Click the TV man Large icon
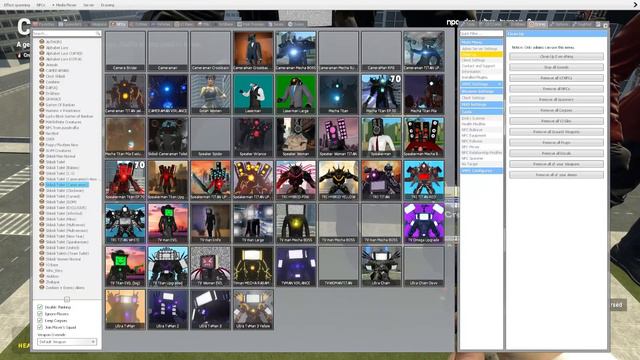Image resolution: width=640 pixels, height=360 pixels. click(x=253, y=223)
